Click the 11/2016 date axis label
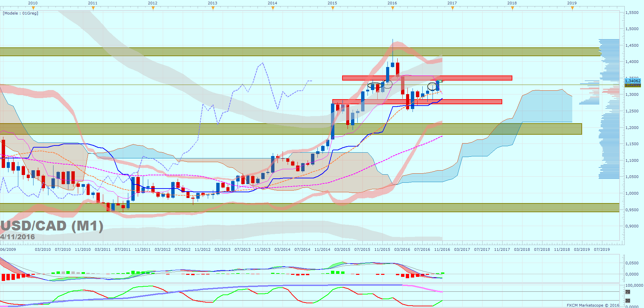This screenshot has width=644, height=308. click(442, 249)
